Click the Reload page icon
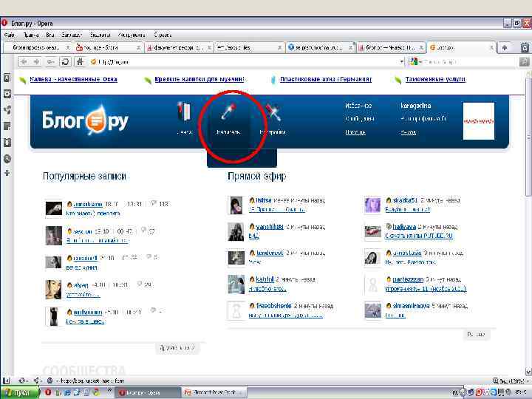Screen dimensions: 532x399 click(x=65, y=62)
